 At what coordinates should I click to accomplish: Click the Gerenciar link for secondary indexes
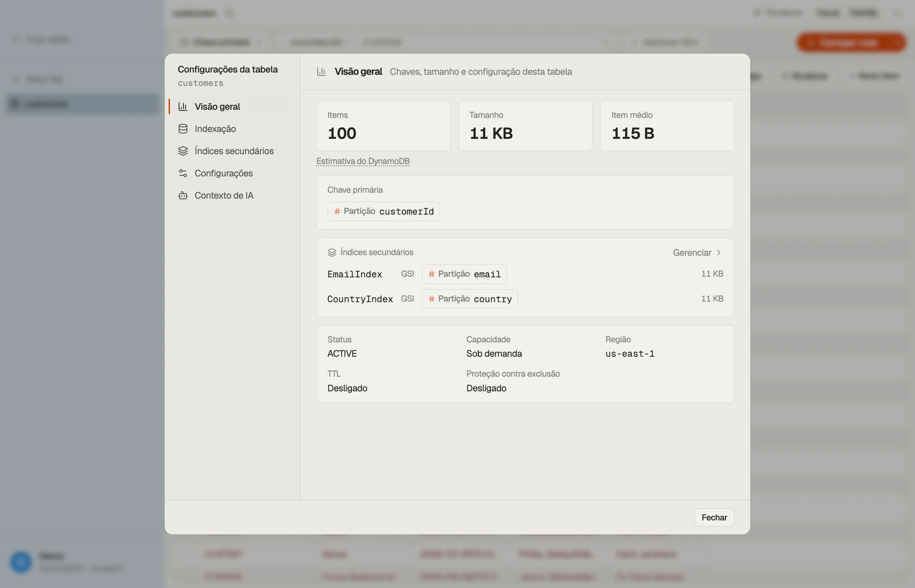[x=697, y=253]
